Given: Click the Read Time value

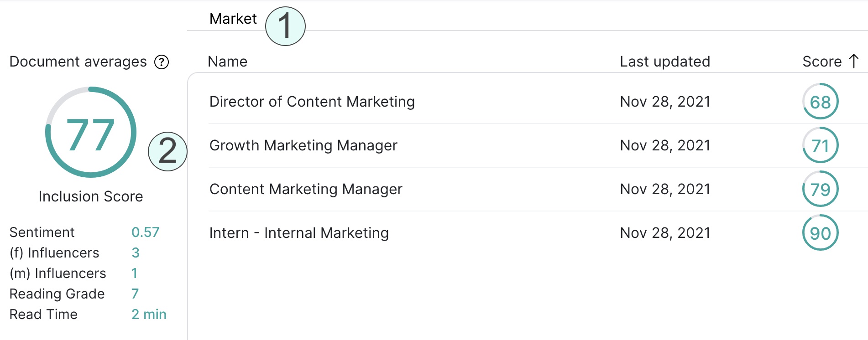Looking at the screenshot, I should click(x=149, y=314).
